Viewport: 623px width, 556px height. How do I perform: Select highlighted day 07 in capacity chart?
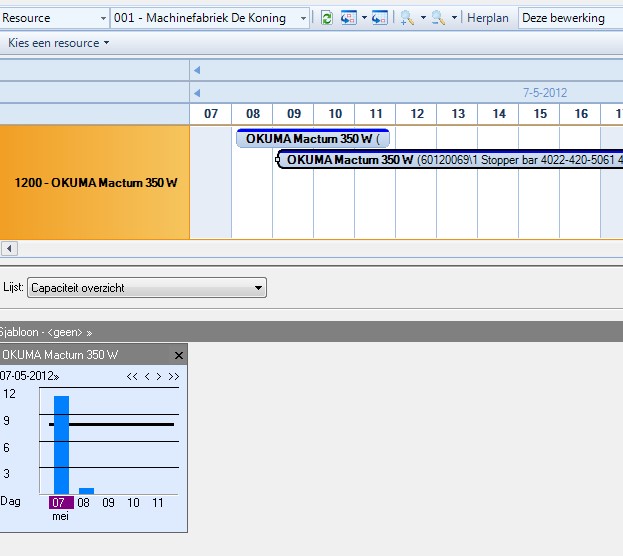tap(61, 503)
